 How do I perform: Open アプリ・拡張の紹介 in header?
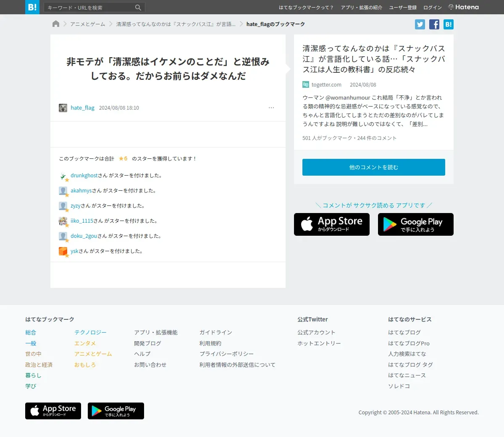pos(362,8)
